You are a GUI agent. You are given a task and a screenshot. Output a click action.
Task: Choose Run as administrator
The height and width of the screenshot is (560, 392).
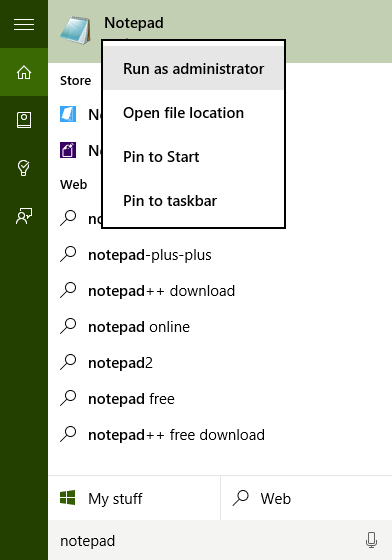194,68
